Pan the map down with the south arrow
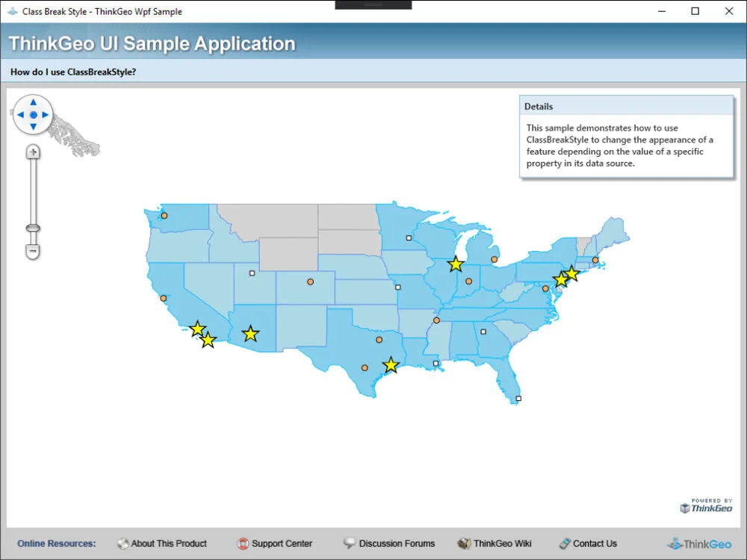747x560 pixels. click(x=34, y=127)
